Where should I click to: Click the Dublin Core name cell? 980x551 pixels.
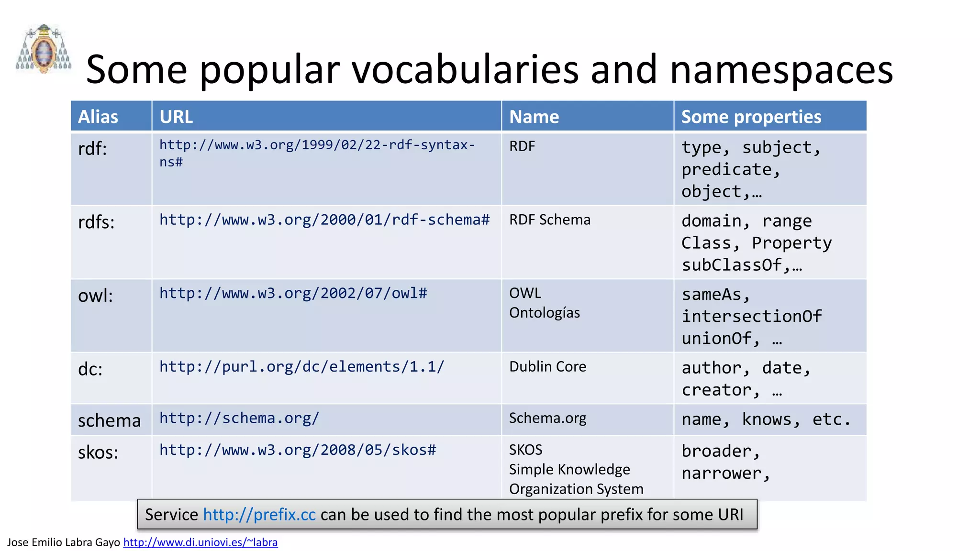(547, 367)
